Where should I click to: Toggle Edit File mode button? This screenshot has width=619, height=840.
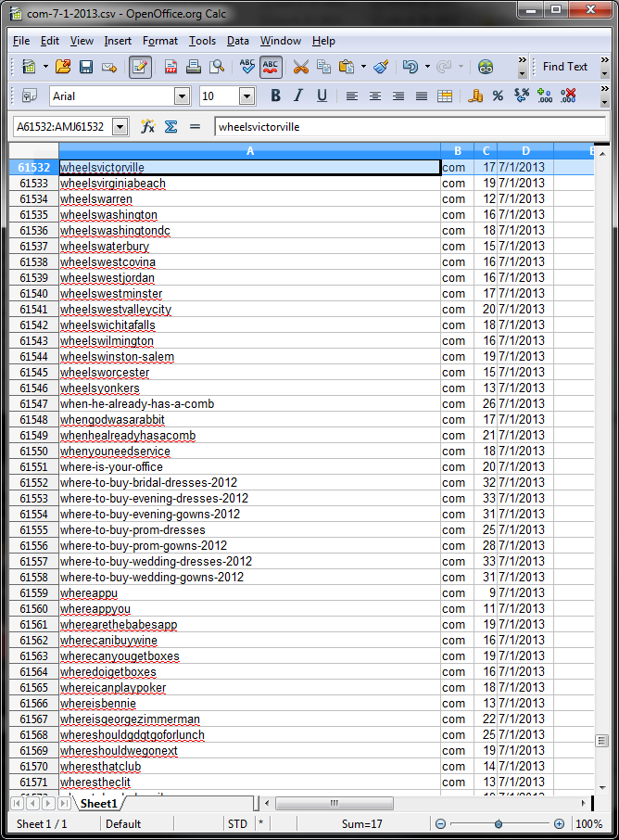[x=140, y=67]
